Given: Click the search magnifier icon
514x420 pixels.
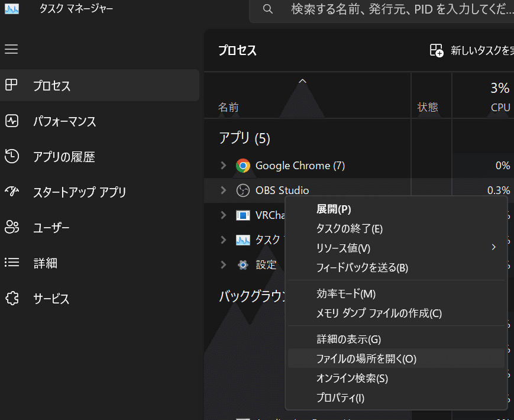Looking at the screenshot, I should (x=267, y=9).
